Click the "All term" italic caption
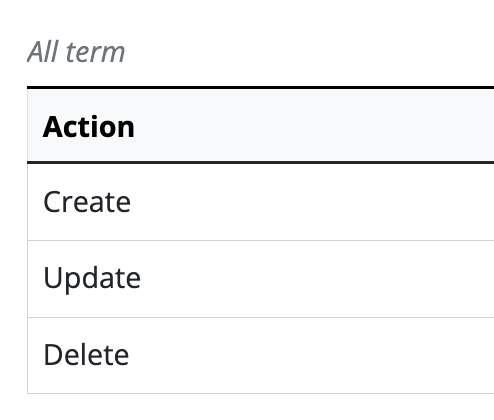This screenshot has height=420, width=494. coord(76,52)
